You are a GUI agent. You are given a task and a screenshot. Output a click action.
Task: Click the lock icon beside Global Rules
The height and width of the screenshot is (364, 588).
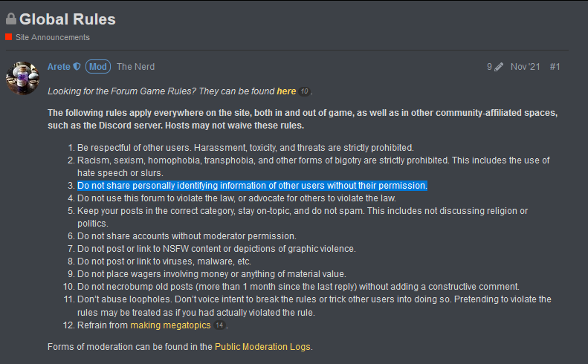click(11, 19)
